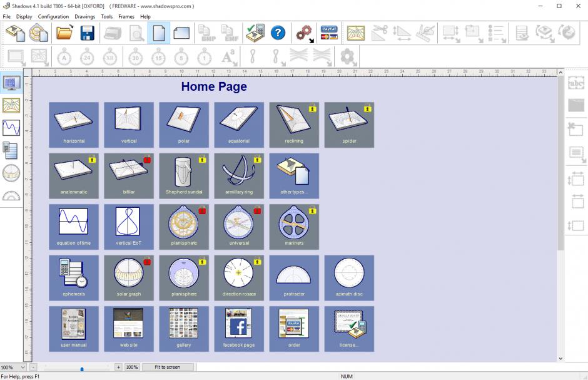Open preferences with the red gears icon
The height and width of the screenshot is (380, 588).
(x=305, y=33)
